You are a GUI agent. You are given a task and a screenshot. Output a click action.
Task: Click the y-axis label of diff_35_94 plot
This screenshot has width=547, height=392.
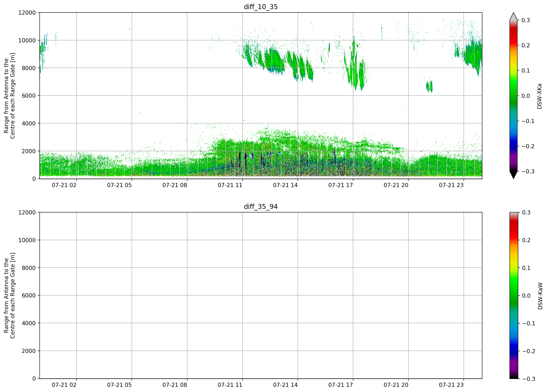pos(9,295)
